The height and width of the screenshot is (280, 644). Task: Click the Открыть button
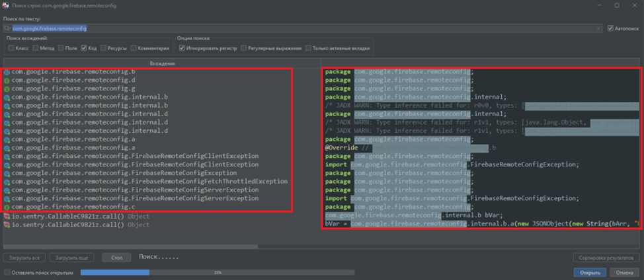pyautogui.click(x=589, y=272)
